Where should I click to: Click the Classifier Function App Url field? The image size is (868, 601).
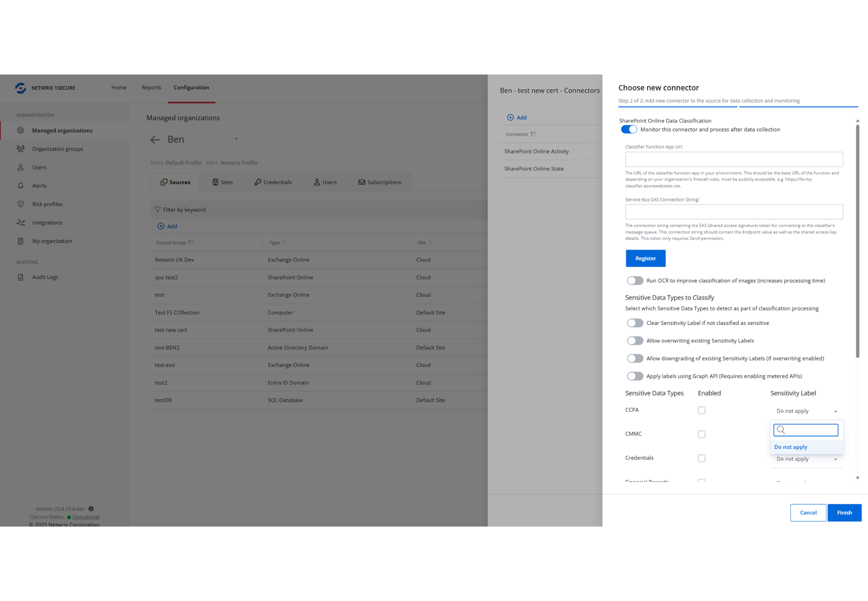734,159
